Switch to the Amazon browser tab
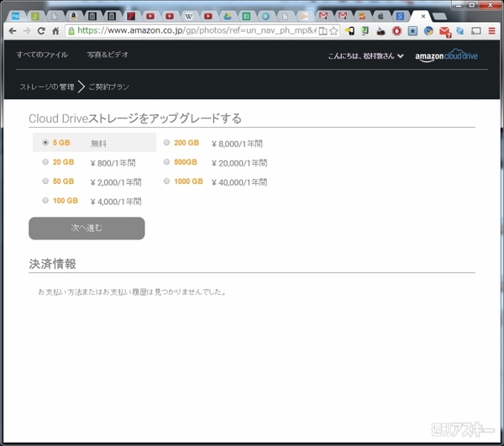 pos(74,16)
